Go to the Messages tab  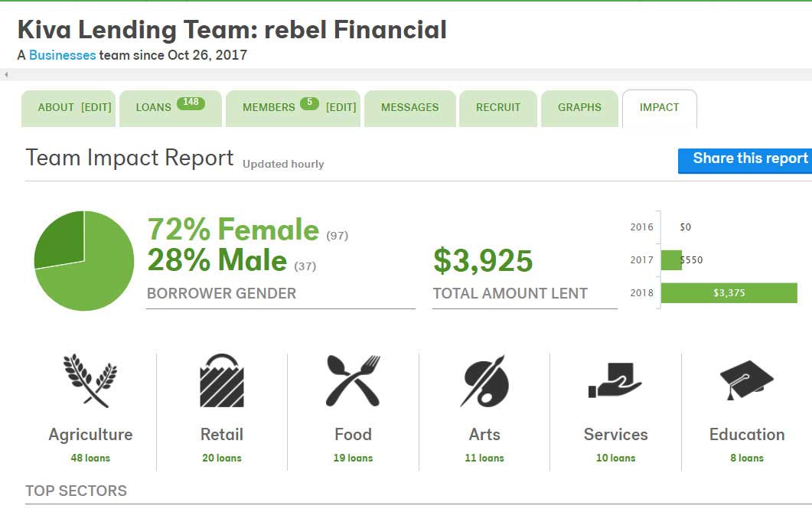(x=409, y=108)
